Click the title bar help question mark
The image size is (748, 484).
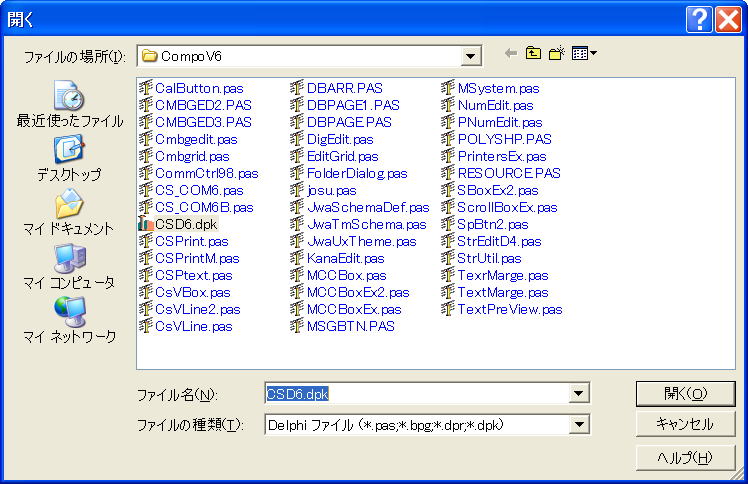699,20
